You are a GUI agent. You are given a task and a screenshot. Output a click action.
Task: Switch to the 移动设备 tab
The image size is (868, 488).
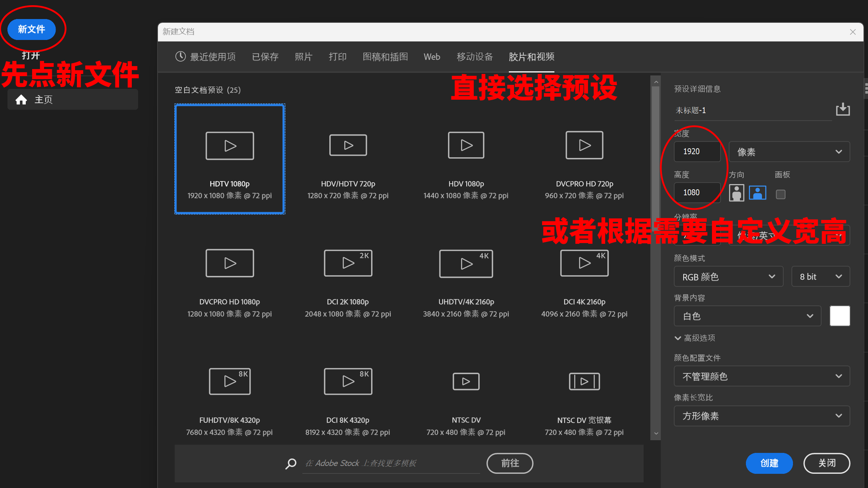tap(475, 57)
